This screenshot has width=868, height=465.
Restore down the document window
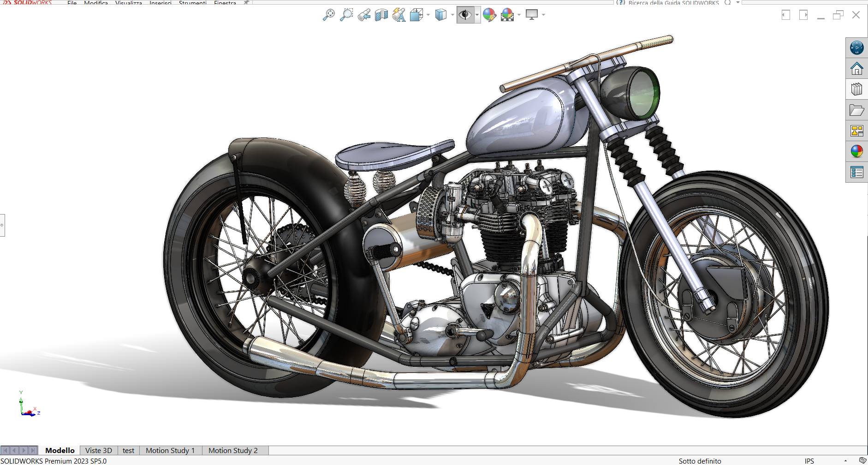(x=838, y=15)
